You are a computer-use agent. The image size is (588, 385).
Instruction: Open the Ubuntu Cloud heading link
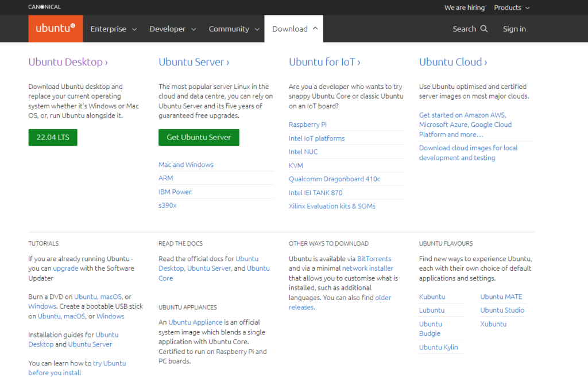(x=453, y=62)
